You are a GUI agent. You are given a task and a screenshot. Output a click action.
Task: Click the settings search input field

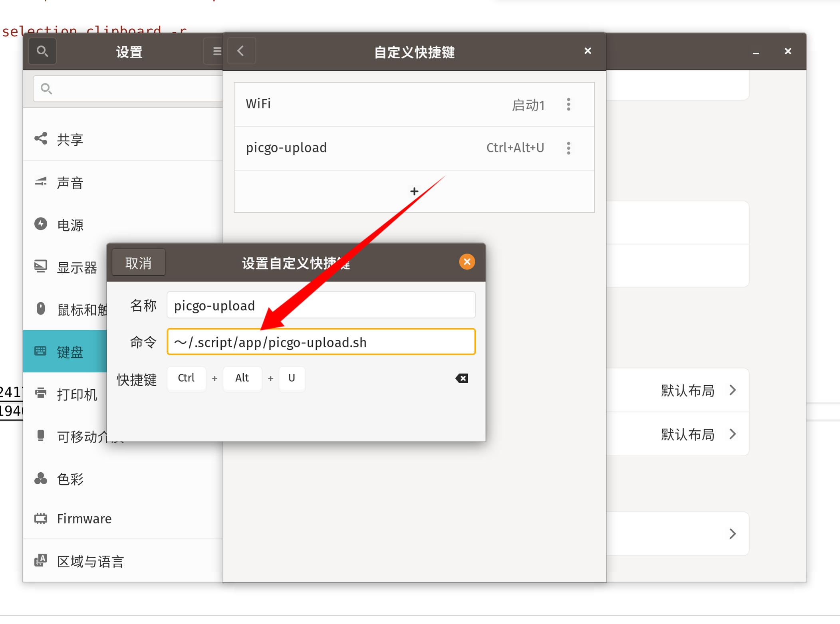coord(128,89)
